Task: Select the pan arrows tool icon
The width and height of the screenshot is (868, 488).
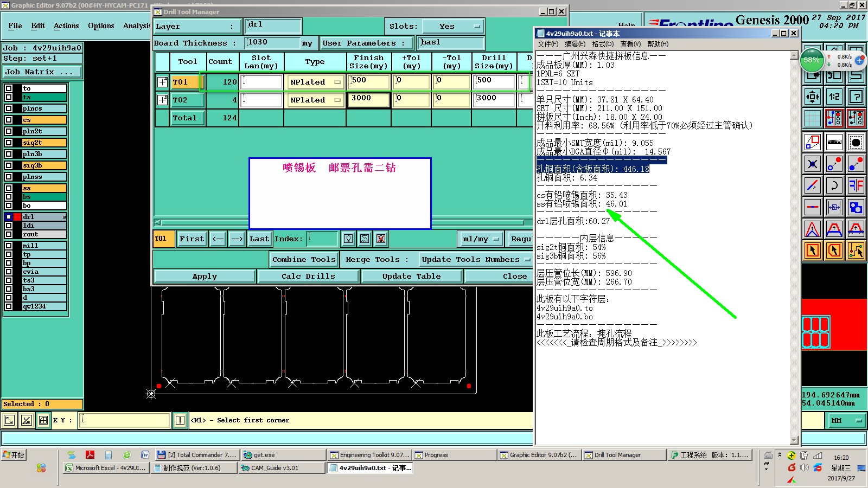Action: pyautogui.click(x=813, y=97)
